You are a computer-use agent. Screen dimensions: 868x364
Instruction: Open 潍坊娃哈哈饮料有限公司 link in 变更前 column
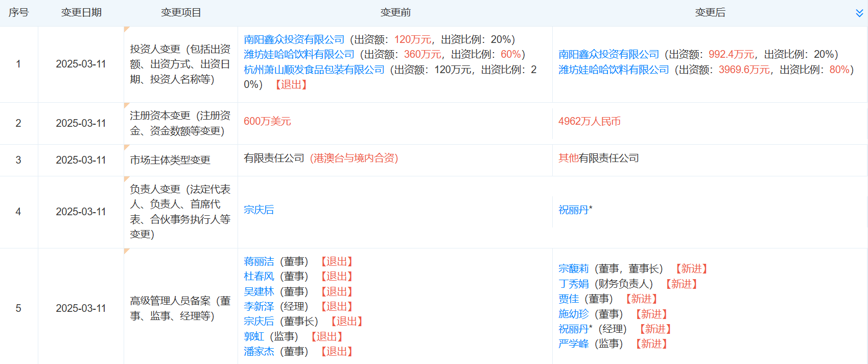click(x=299, y=54)
